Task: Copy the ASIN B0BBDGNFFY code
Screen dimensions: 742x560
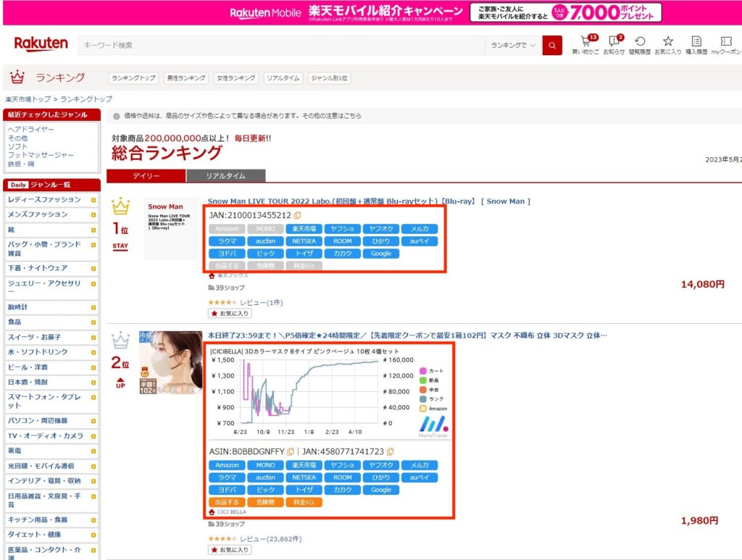Action: (290, 451)
